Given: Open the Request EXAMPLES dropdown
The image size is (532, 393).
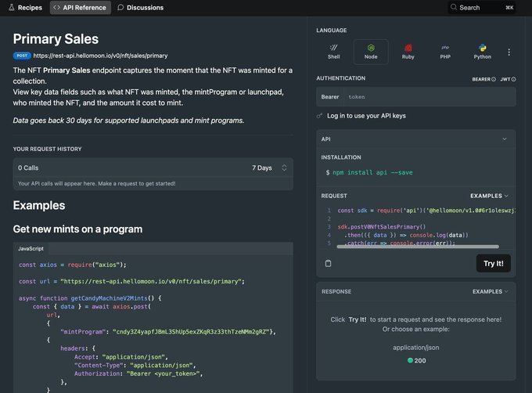Looking at the screenshot, I should [x=489, y=196].
